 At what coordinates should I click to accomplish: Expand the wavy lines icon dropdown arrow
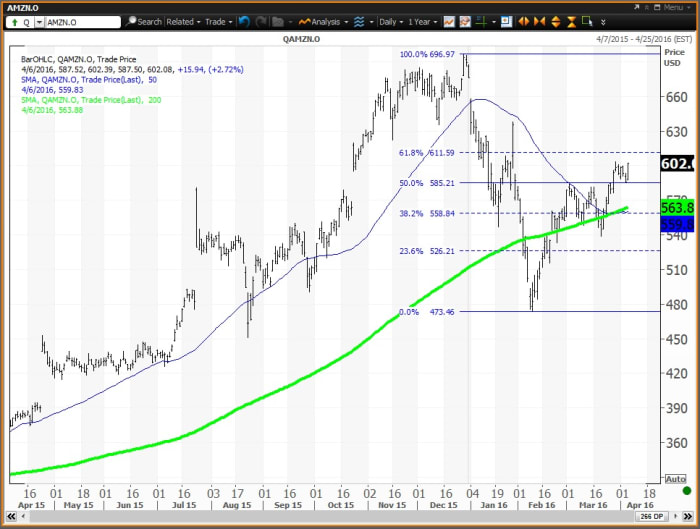(371, 22)
